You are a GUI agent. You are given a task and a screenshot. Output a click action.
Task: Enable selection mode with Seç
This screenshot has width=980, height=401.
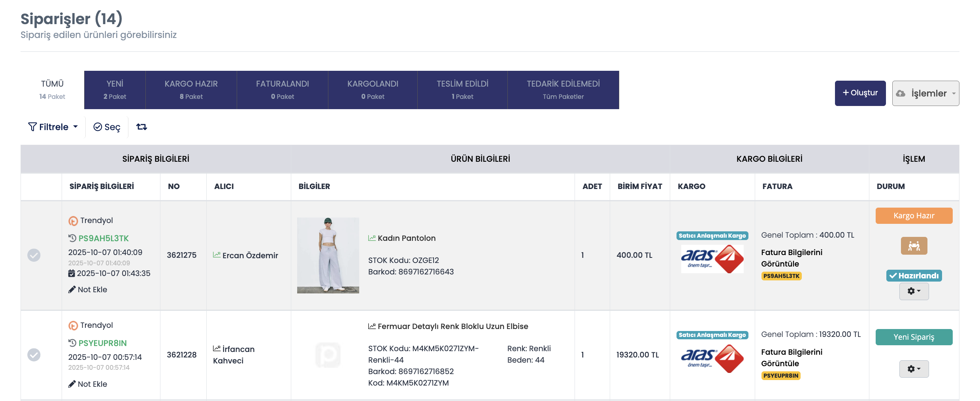107,127
